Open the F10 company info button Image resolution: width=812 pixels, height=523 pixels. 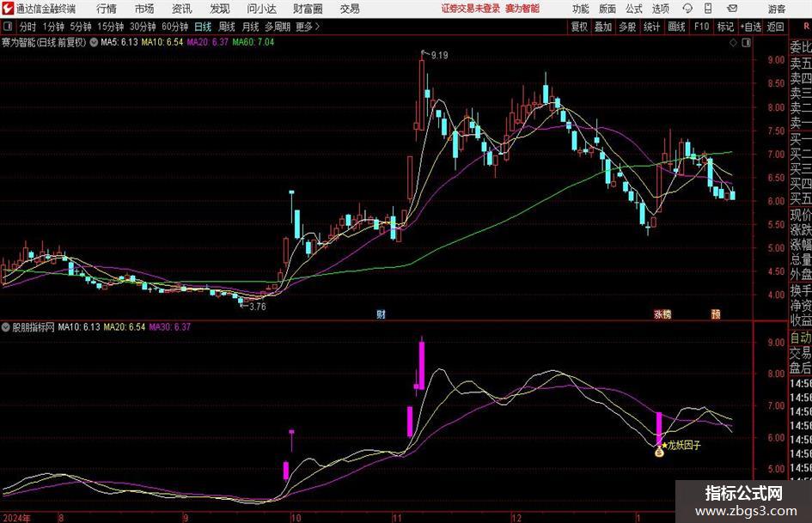tap(701, 27)
